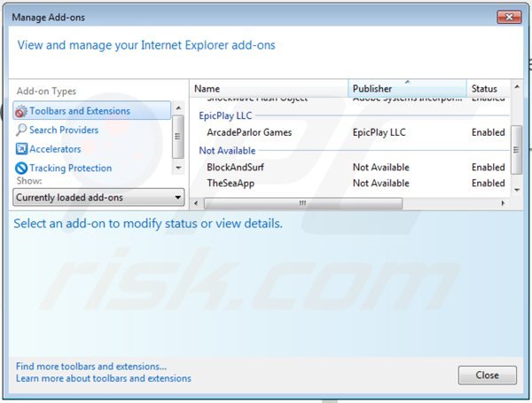Click Not Available publisher for BlockAndSurf
Image resolution: width=532 pixels, height=403 pixels.
coord(381,167)
